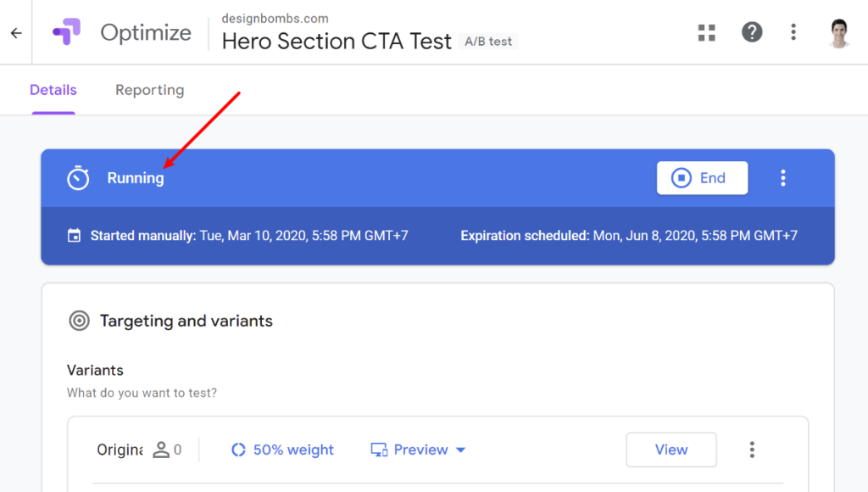Switch to the Details tab
Screen dimensions: 868x492
(53, 90)
